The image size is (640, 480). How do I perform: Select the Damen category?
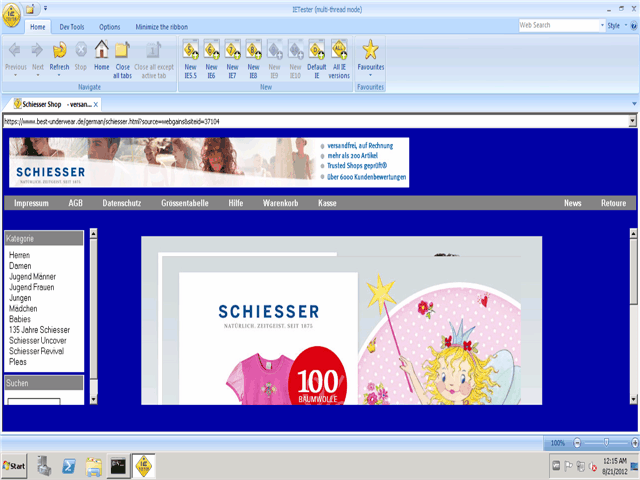point(20,266)
